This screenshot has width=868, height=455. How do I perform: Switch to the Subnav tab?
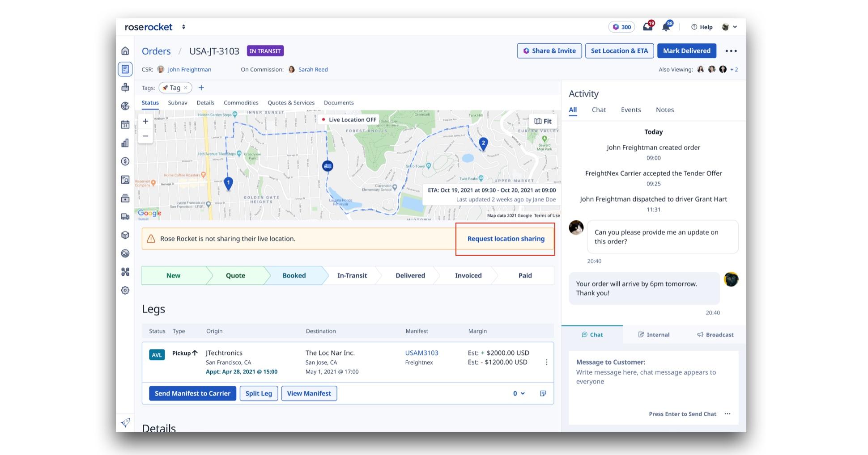coord(178,102)
